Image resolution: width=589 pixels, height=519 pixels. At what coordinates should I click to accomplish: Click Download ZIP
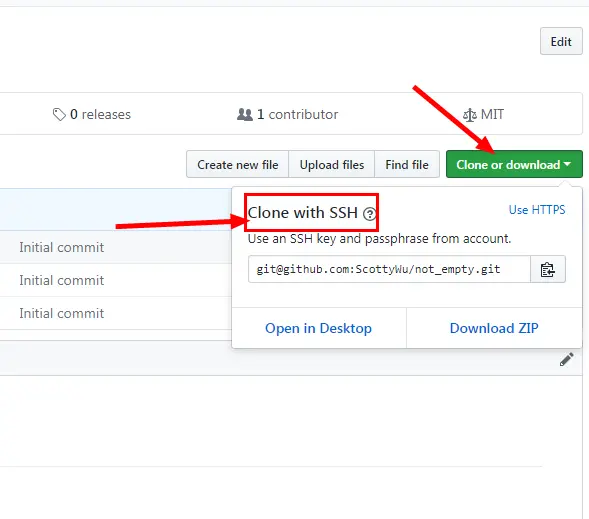pos(494,328)
